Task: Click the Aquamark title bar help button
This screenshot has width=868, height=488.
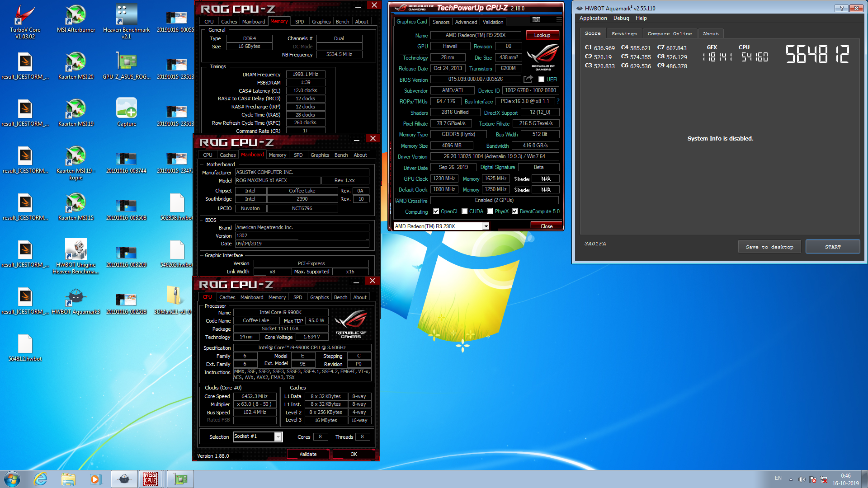Action: tap(841, 8)
